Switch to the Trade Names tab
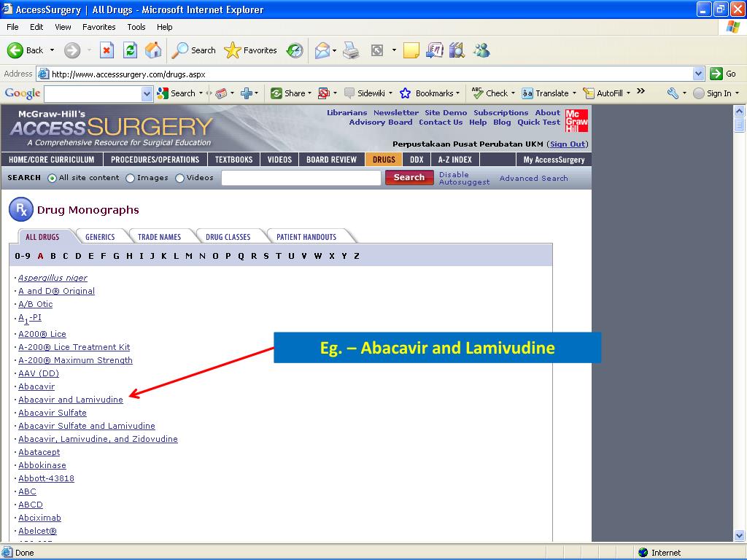Viewport: 747px width, 560px height. (159, 237)
